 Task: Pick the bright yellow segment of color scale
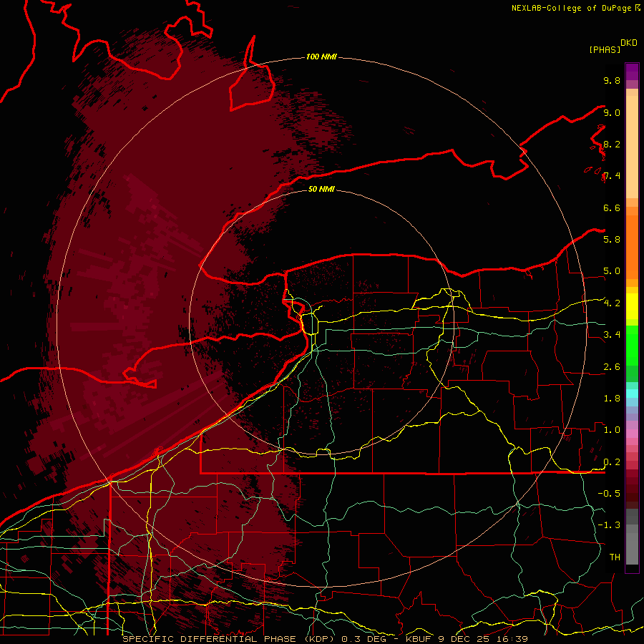(632, 306)
